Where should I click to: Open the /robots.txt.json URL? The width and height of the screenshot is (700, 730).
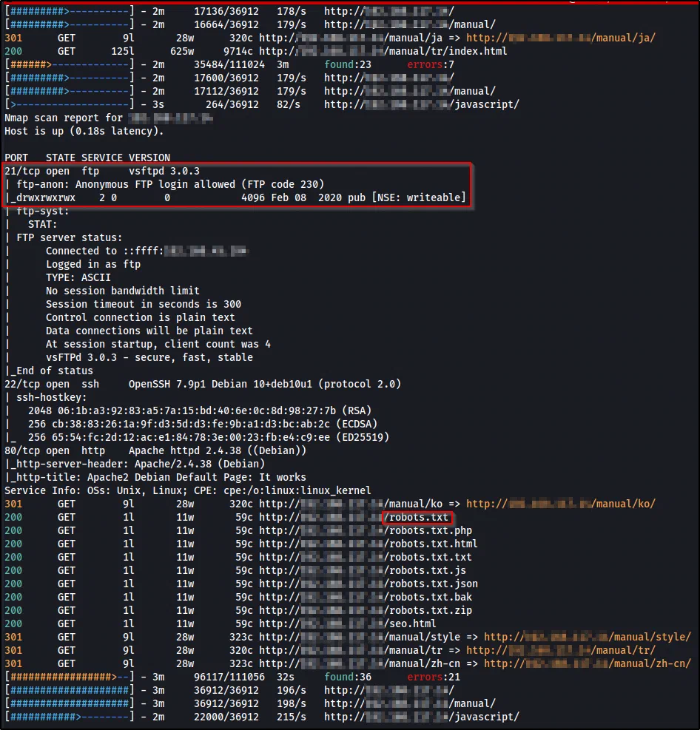point(368,584)
